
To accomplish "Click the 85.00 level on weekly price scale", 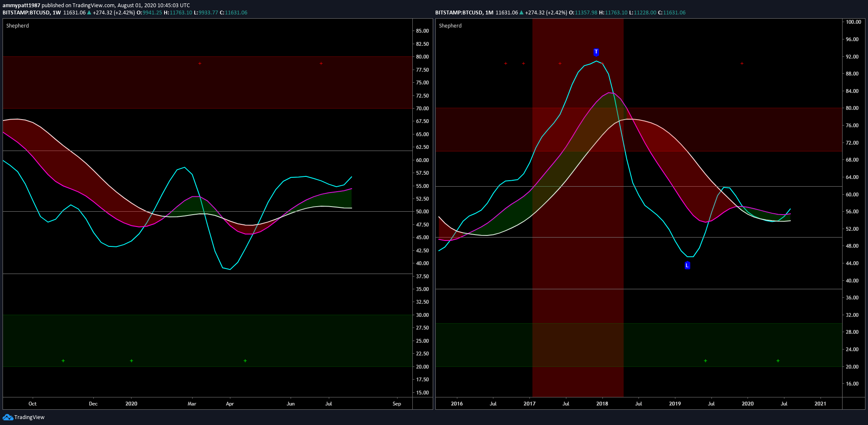I will pyautogui.click(x=422, y=31).
